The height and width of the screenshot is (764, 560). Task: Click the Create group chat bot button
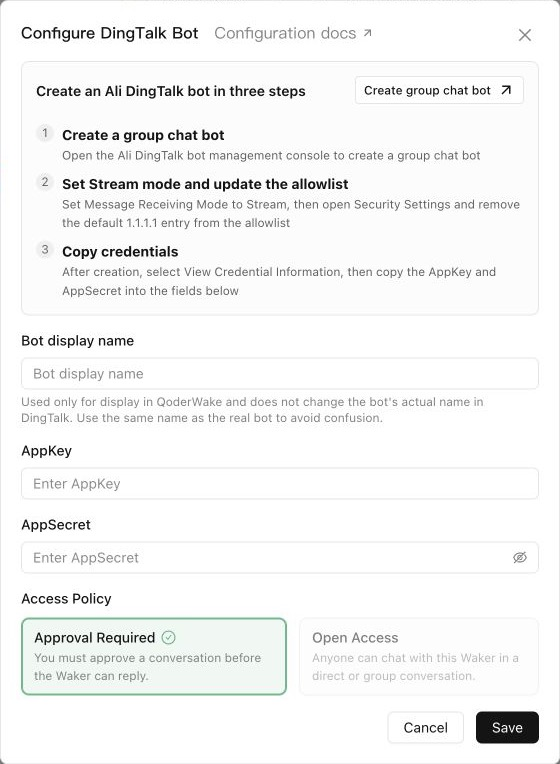(x=439, y=90)
